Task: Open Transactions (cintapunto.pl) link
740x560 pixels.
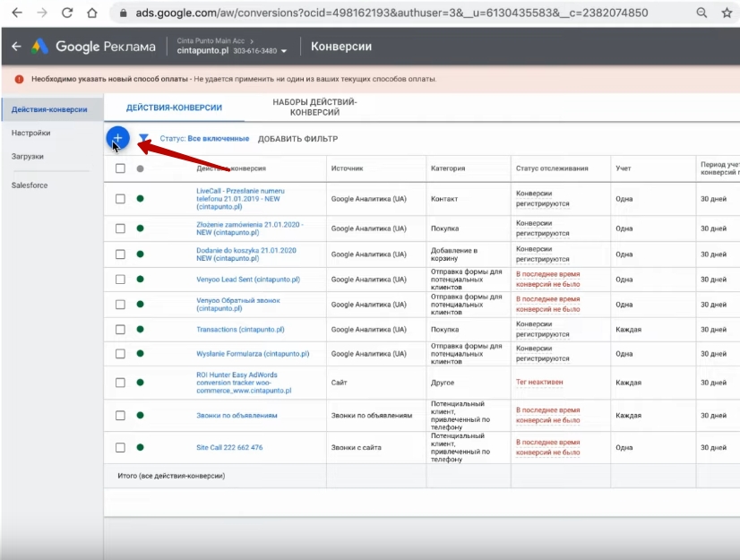Action: point(240,330)
